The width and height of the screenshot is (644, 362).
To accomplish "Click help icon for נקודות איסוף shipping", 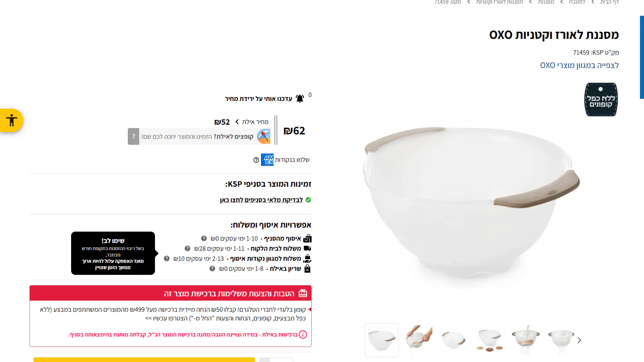I will coord(167,258).
